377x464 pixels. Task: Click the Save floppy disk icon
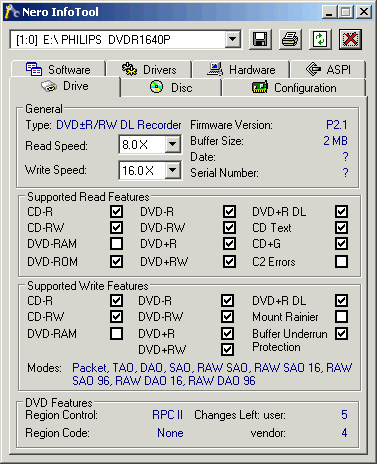260,39
